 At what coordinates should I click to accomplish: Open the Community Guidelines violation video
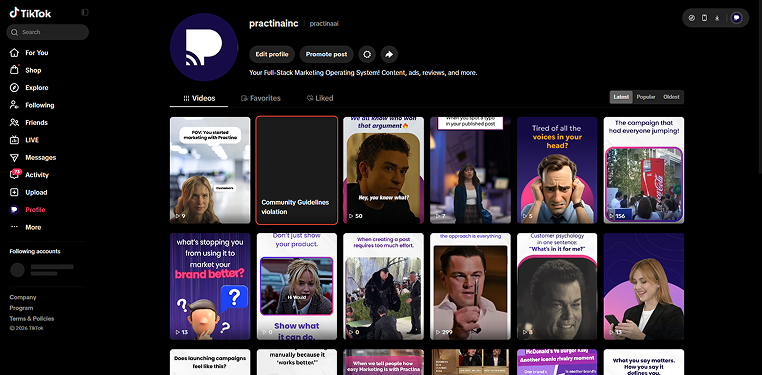click(296, 170)
